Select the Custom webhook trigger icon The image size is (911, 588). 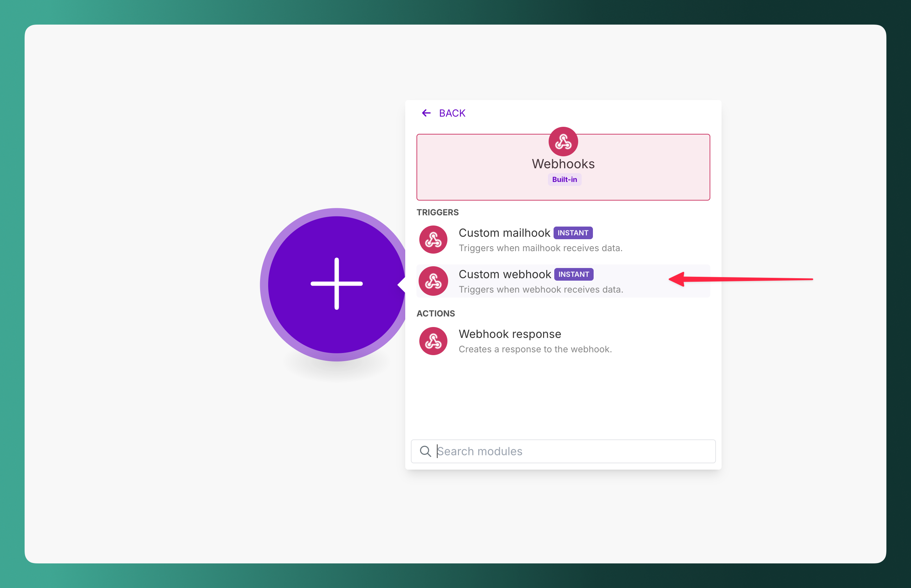433,281
